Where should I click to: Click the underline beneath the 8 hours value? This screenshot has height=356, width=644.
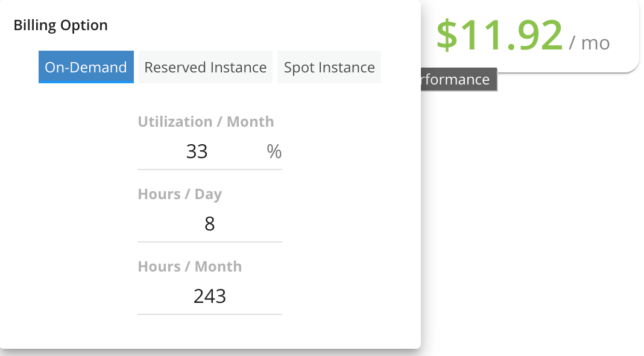209,242
